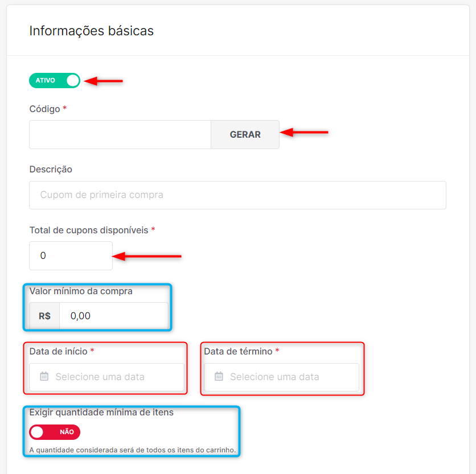The image size is (476, 474).
Task: Enable the red NÃO minimum items toggle
Action: pyautogui.click(x=55, y=432)
